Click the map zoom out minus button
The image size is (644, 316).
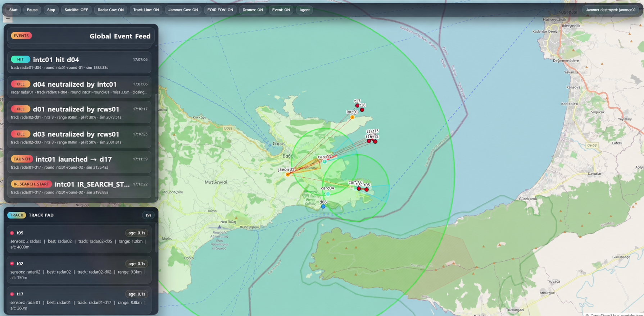pos(8,18)
